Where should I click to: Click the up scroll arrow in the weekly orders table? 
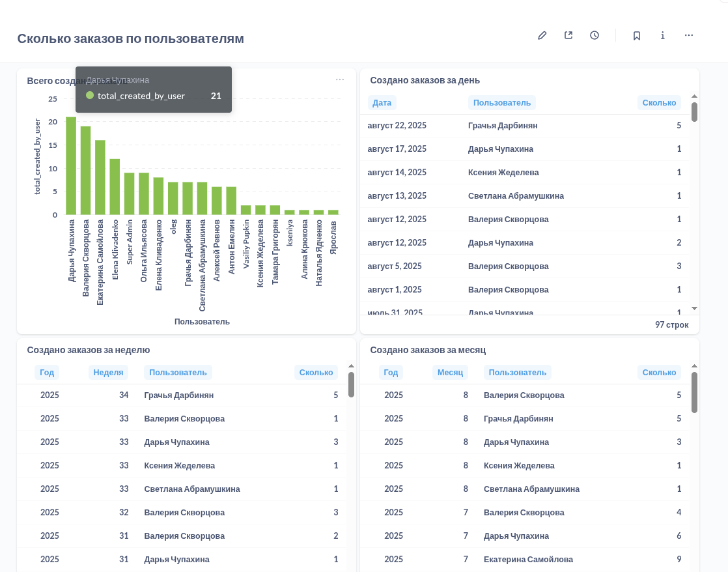[x=351, y=366]
